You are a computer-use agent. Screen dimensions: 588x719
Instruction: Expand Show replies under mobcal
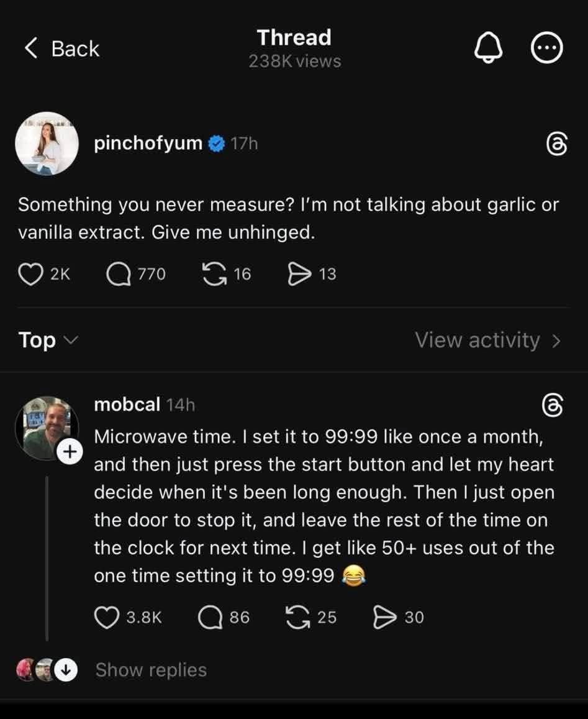150,670
